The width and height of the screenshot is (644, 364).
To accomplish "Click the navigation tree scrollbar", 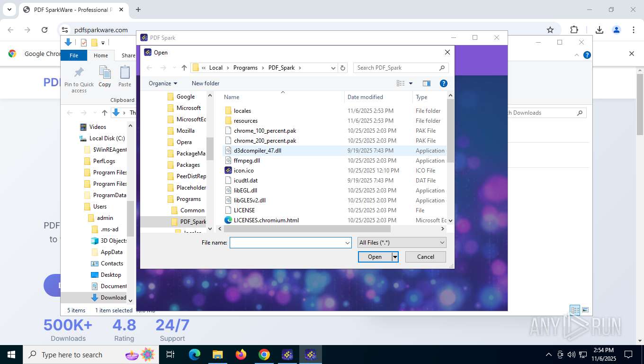I will [210, 148].
